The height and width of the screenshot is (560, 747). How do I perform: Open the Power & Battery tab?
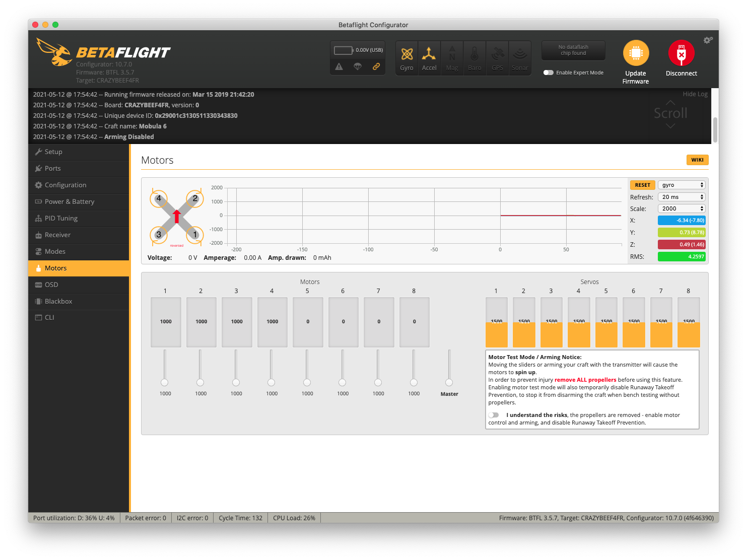(x=79, y=201)
